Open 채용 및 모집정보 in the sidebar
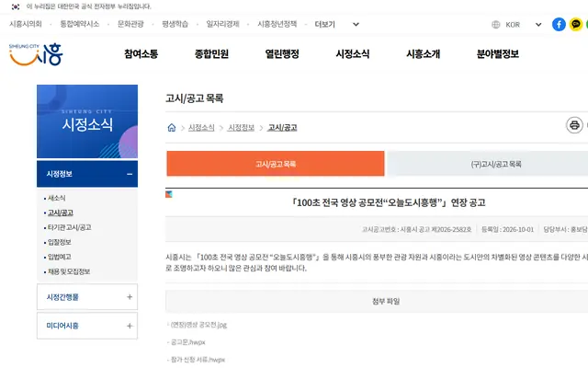The image size is (588, 368). click(x=69, y=271)
